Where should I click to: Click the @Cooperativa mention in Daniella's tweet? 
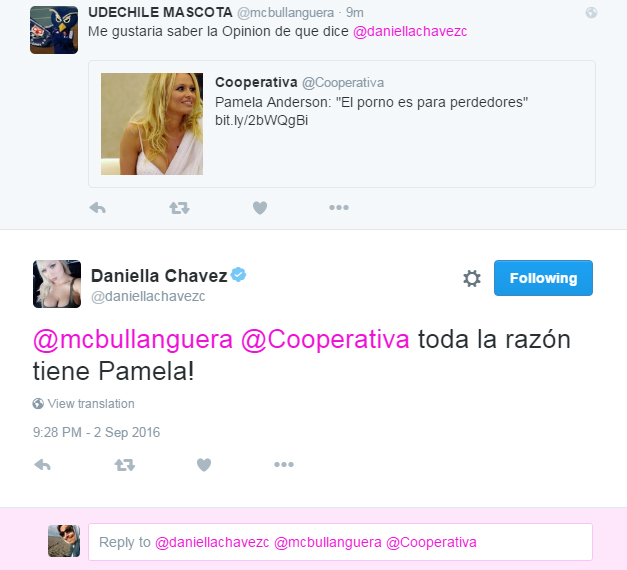click(x=325, y=340)
